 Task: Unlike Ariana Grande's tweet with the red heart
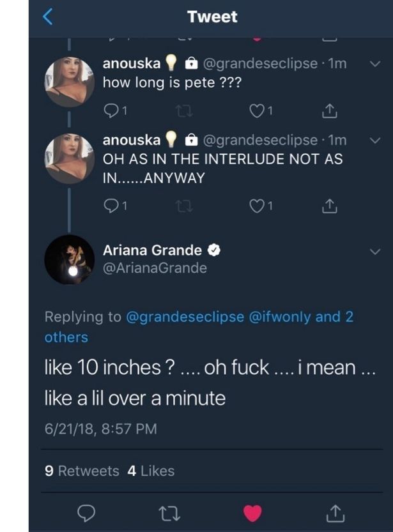pos(253,512)
